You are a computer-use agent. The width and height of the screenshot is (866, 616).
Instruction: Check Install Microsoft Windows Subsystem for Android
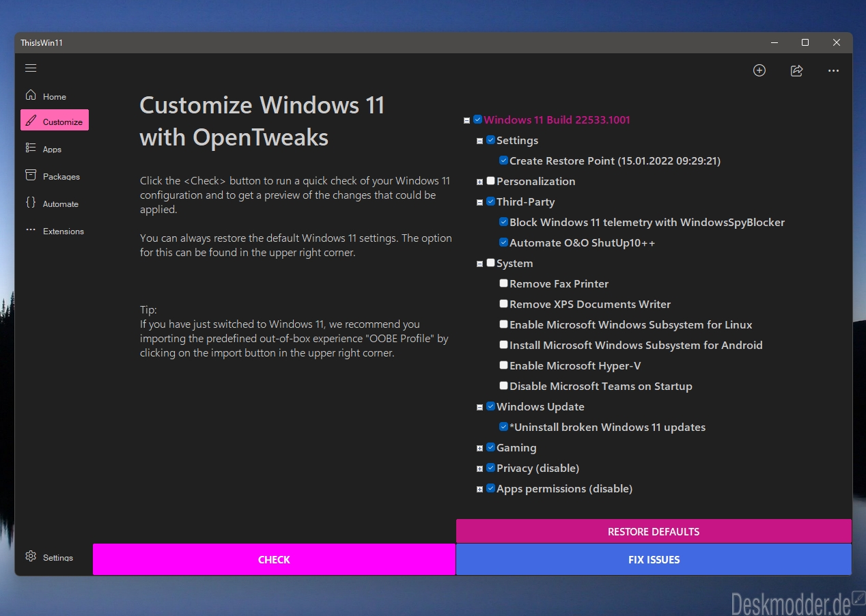click(x=503, y=345)
